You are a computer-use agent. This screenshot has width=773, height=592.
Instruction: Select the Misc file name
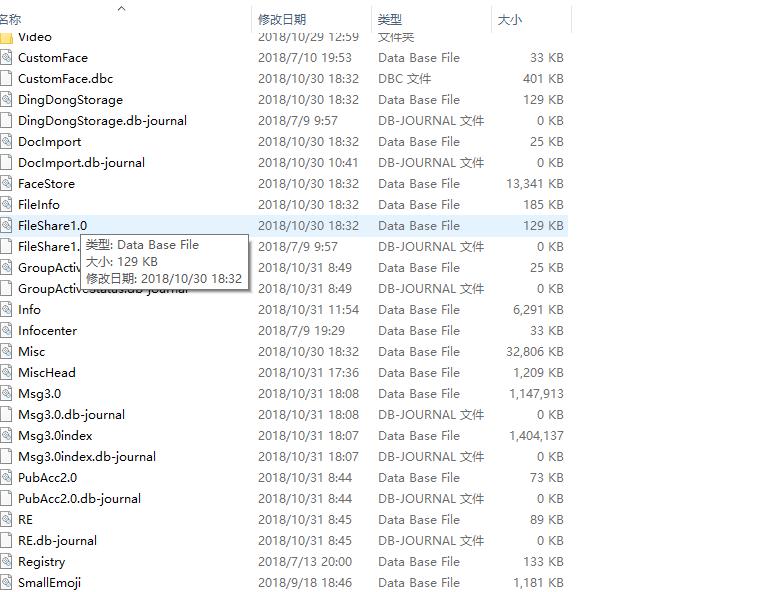pyautogui.click(x=32, y=351)
